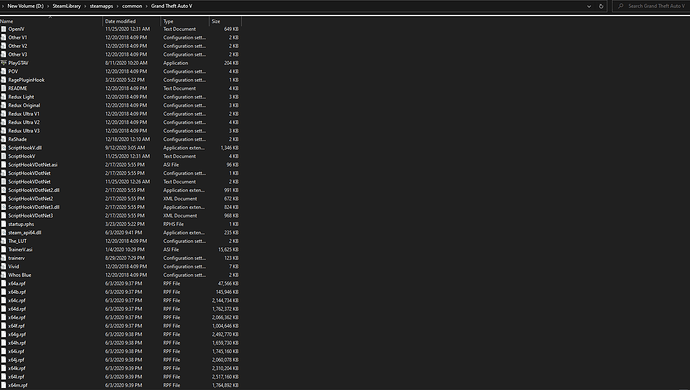The image size is (690, 390).
Task: Select the x64d.rpf file name
Action: (x=17, y=309)
